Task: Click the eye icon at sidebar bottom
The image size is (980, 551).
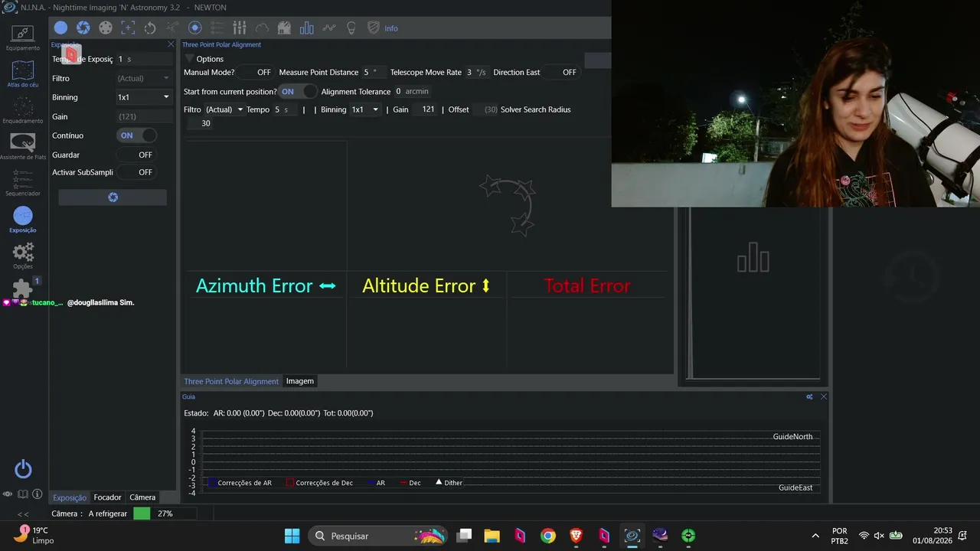Action: pyautogui.click(x=8, y=494)
